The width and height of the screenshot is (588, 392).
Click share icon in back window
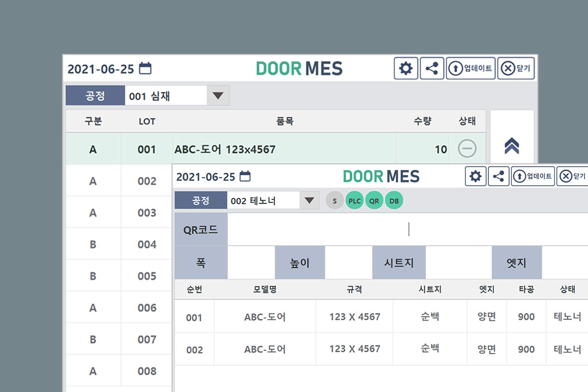pos(432,69)
